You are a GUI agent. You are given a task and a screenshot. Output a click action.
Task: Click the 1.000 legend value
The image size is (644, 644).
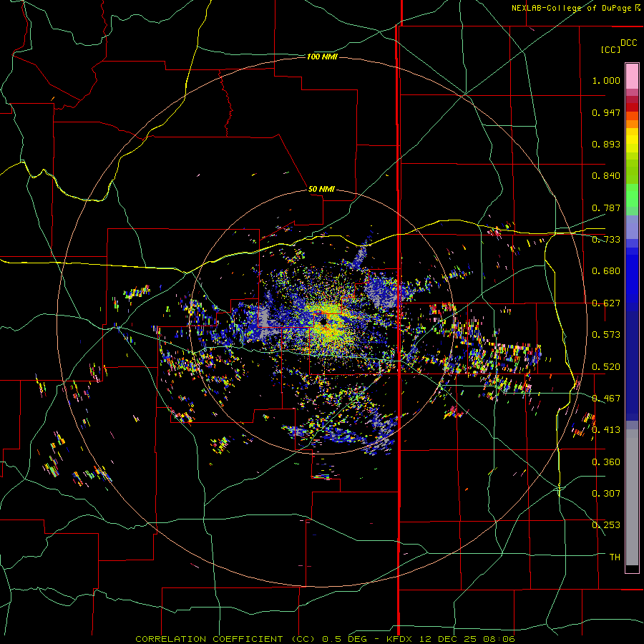[606, 80]
